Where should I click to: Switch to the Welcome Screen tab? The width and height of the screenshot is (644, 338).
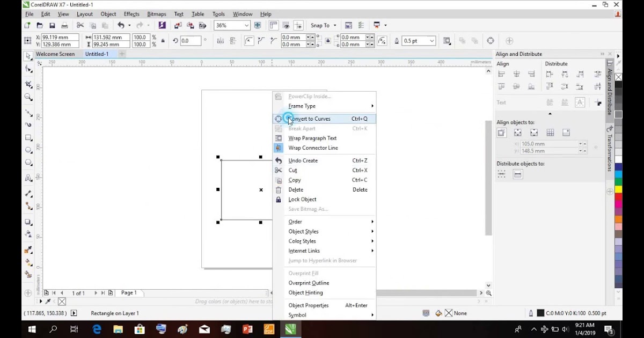tap(55, 54)
